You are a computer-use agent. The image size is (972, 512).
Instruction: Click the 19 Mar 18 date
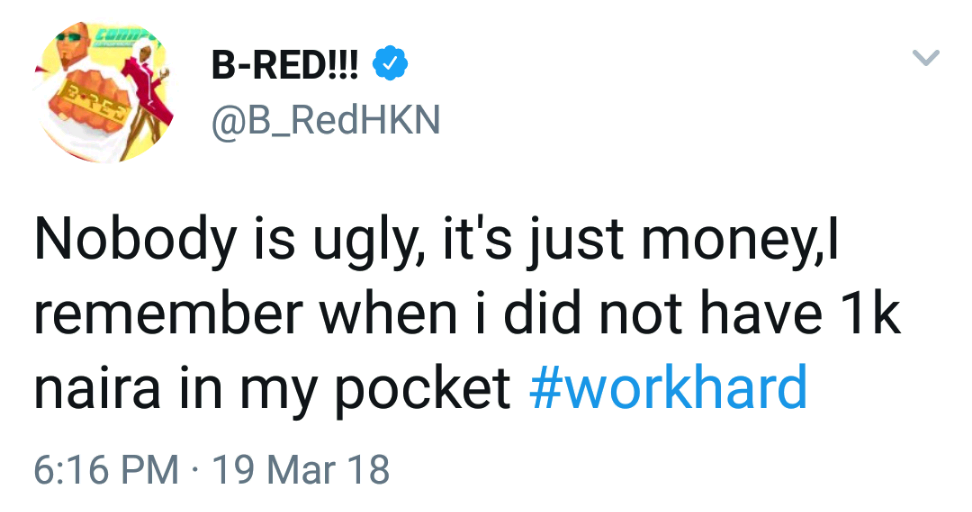point(302,467)
